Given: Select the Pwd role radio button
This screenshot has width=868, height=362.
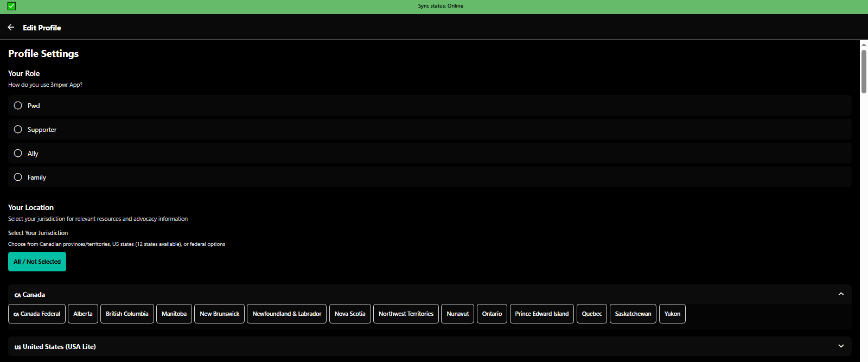Looking at the screenshot, I should click(18, 105).
